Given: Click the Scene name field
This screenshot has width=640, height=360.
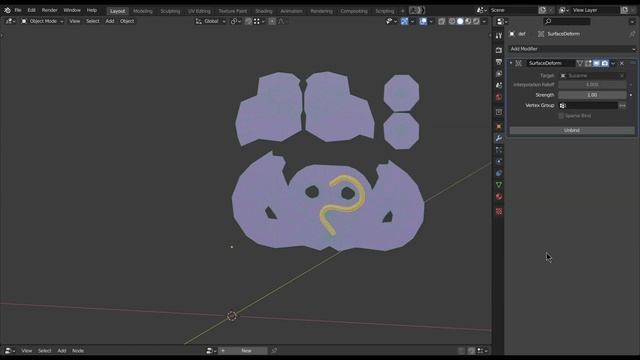Looking at the screenshot, I should (x=513, y=10).
